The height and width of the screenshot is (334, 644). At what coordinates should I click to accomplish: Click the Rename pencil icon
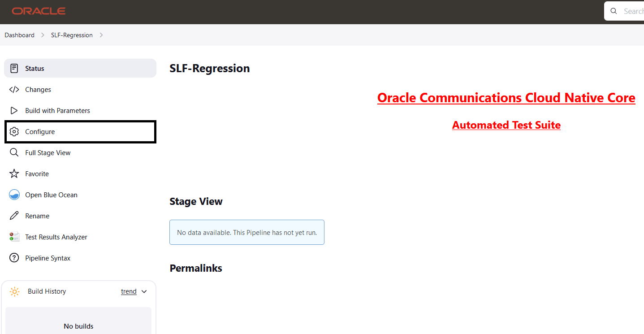[14, 216]
